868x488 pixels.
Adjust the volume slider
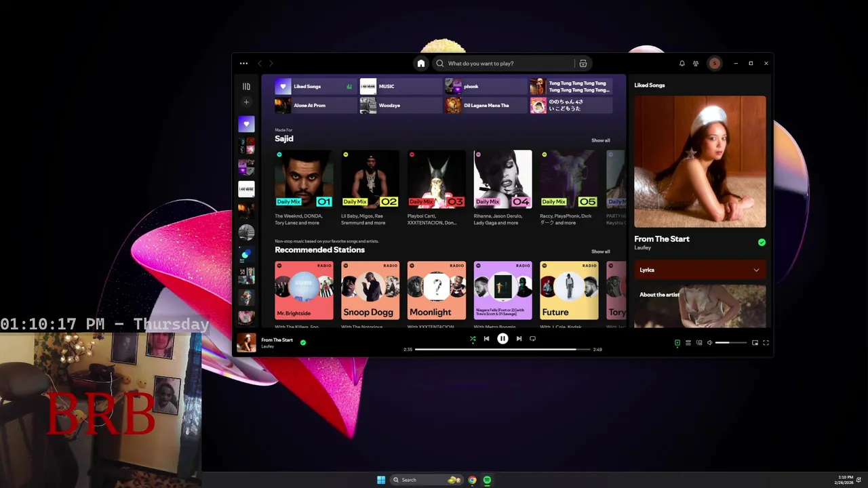[x=731, y=343]
